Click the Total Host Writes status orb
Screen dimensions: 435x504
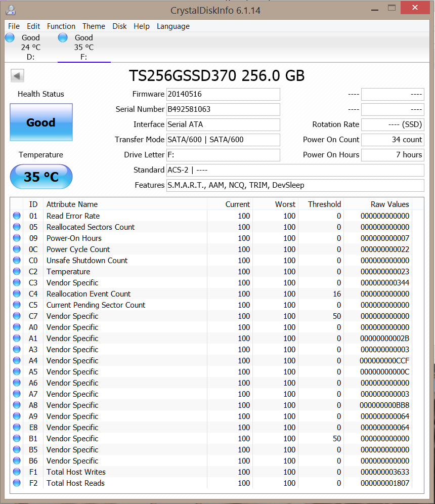point(17,472)
